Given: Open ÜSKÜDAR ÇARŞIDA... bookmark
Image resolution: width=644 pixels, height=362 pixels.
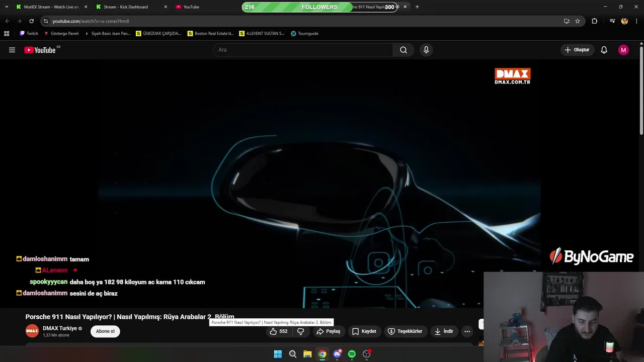Looking at the screenshot, I should (158, 34).
